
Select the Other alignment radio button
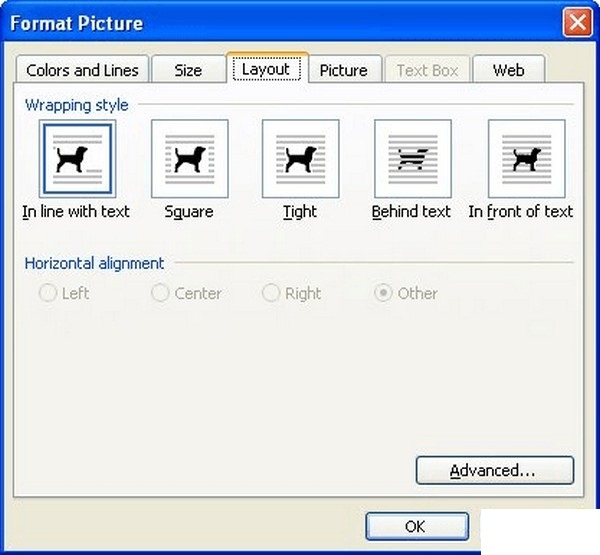coord(383,294)
